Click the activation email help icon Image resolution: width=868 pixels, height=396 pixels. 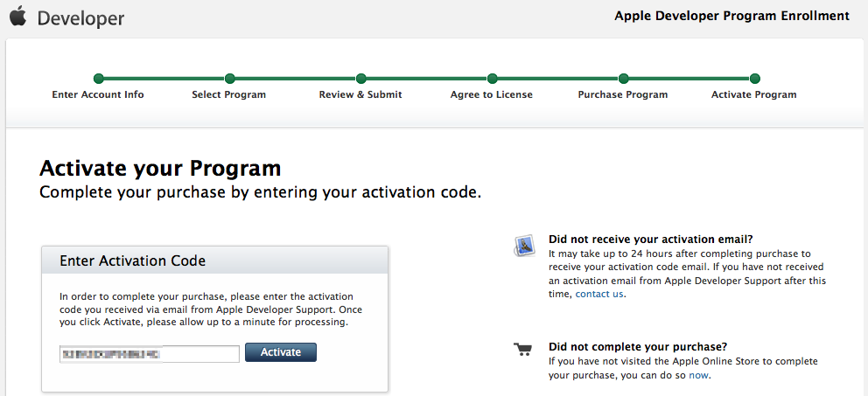[x=524, y=246]
